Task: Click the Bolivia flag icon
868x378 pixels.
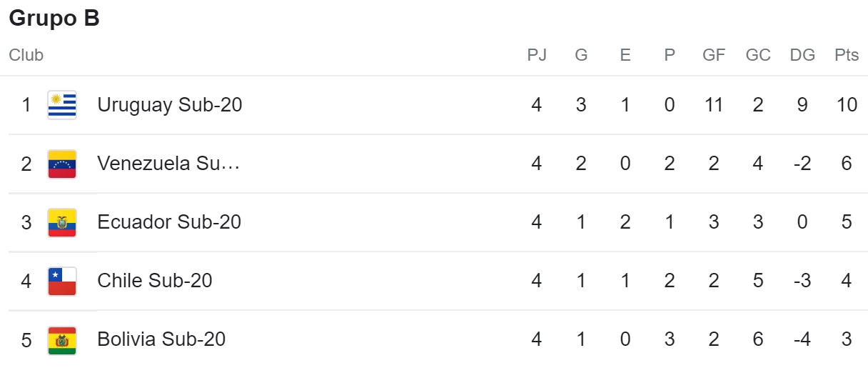Action: tap(62, 339)
